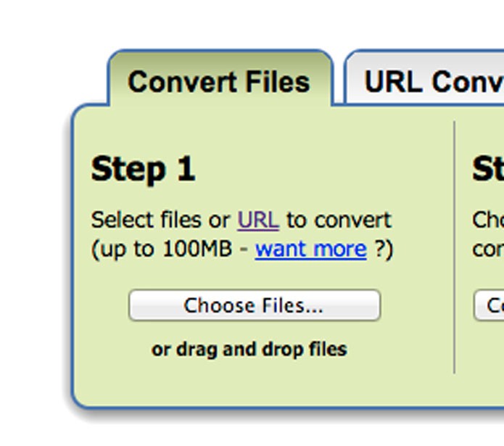This screenshot has width=504, height=446.
Task: Click the white space above the tabs
Action: 252,22
